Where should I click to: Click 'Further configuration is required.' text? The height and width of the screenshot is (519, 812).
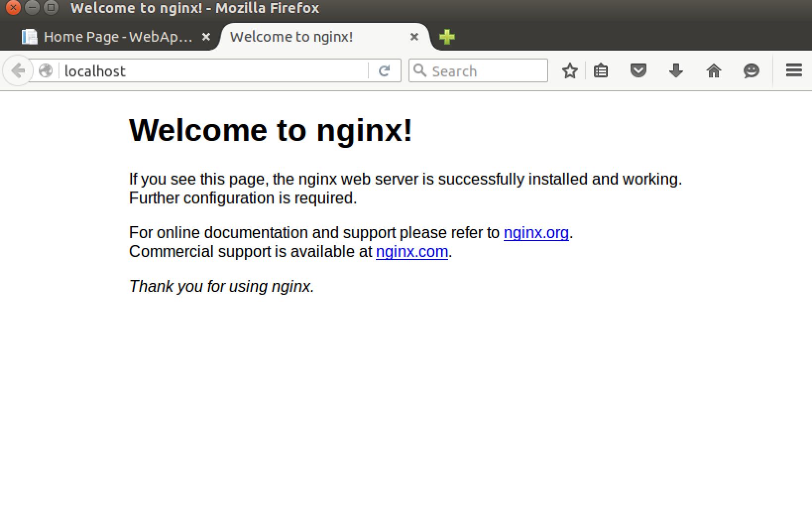(x=243, y=198)
